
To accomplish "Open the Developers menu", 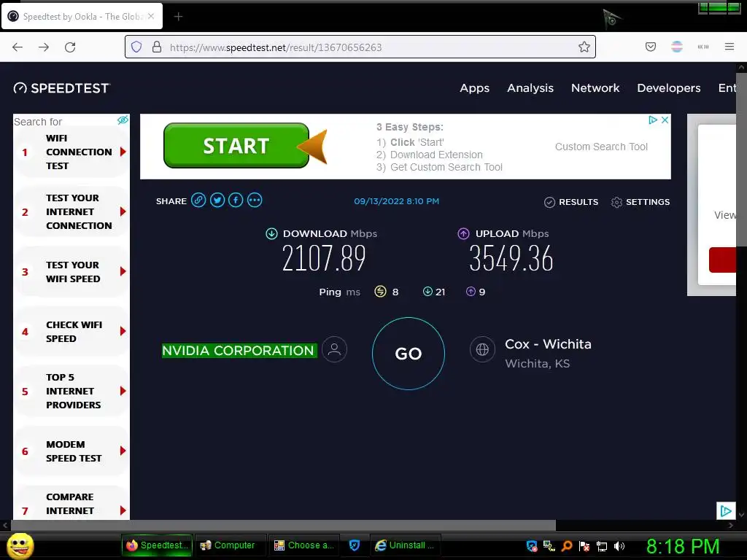I will pos(669,88).
